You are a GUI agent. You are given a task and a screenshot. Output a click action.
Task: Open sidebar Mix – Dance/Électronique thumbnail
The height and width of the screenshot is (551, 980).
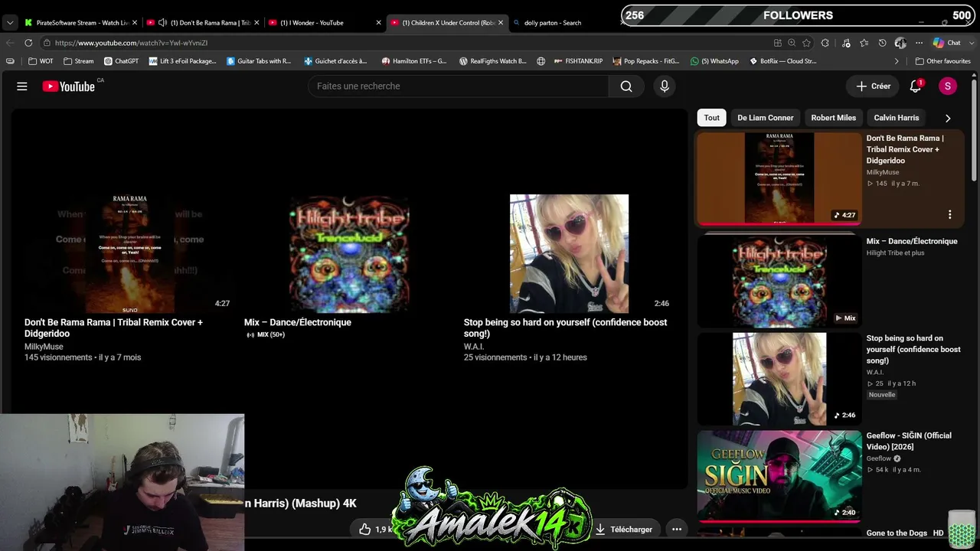(x=779, y=281)
